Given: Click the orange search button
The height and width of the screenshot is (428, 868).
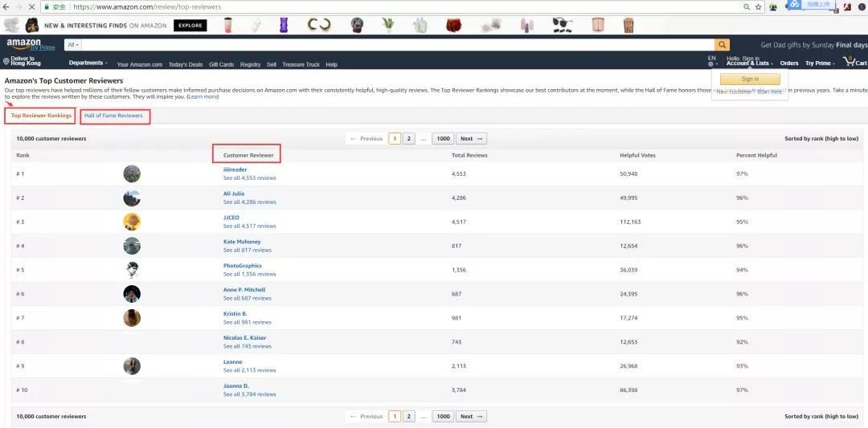Looking at the screenshot, I should [722, 45].
